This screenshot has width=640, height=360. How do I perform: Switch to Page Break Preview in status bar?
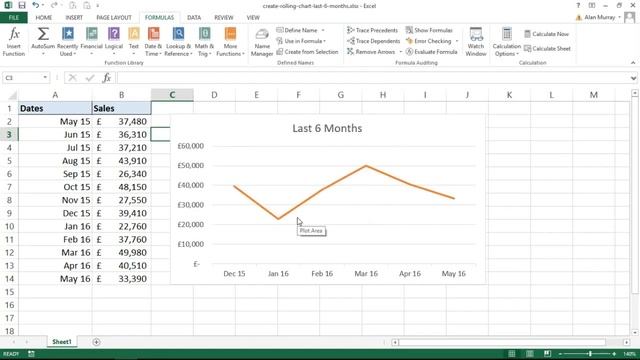point(547,353)
